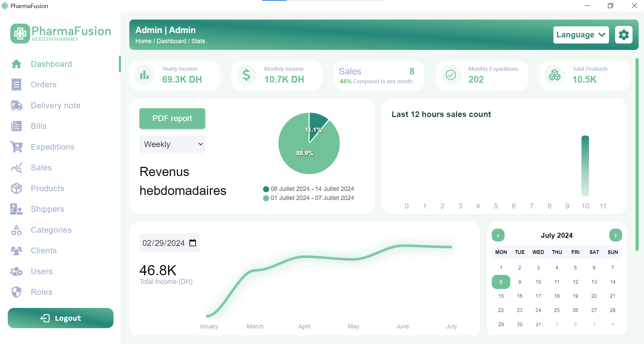Image resolution: width=644 pixels, height=344 pixels.
Task: Click the hour 10 sales bar
Action: coord(585,166)
